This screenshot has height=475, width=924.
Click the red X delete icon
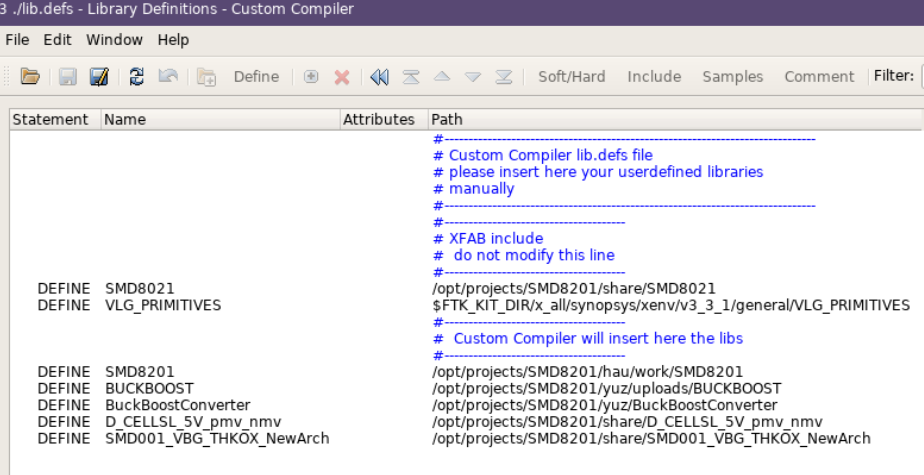(x=342, y=77)
